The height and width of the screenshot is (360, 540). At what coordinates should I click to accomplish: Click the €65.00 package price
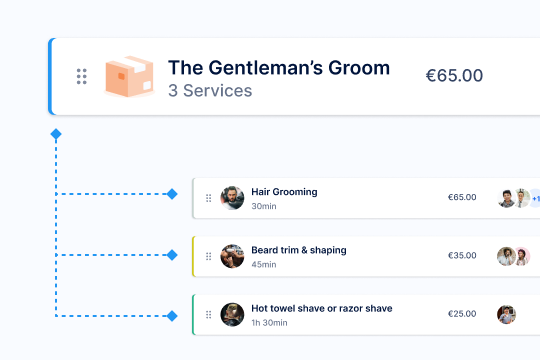454,75
